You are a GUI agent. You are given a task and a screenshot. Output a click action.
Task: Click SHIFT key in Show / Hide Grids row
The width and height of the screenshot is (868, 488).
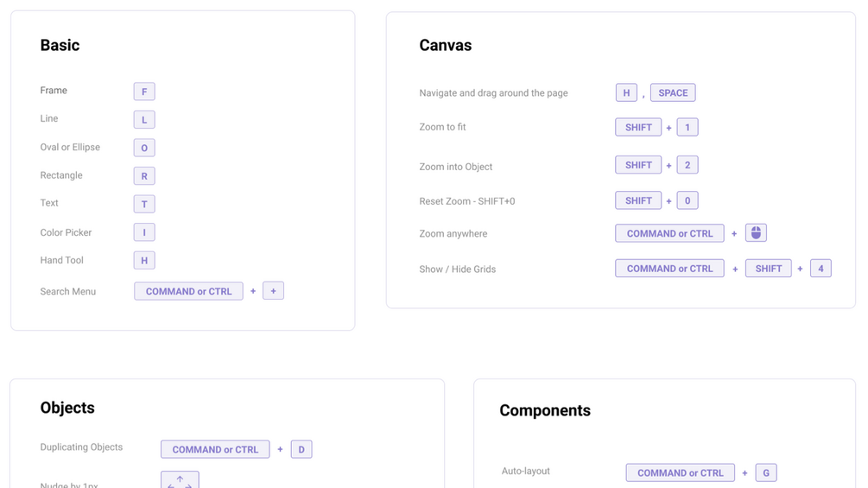[769, 269]
